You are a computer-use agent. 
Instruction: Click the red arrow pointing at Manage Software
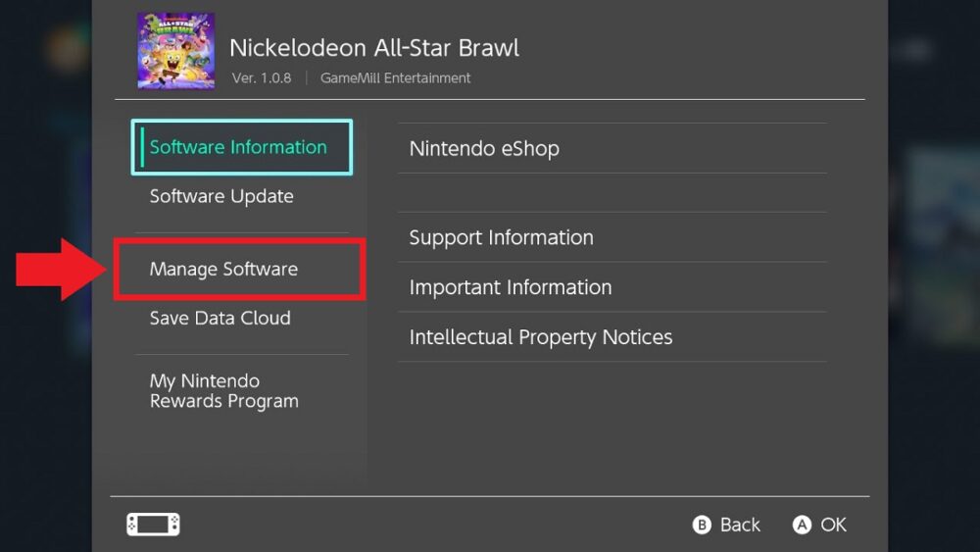click(x=61, y=269)
